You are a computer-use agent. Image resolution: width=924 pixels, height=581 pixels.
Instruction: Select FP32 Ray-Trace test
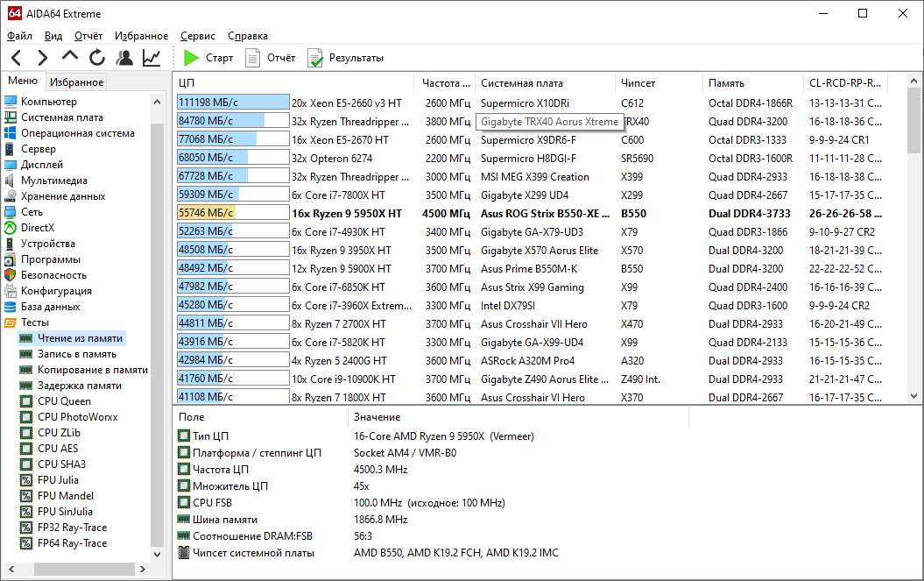click(72, 528)
